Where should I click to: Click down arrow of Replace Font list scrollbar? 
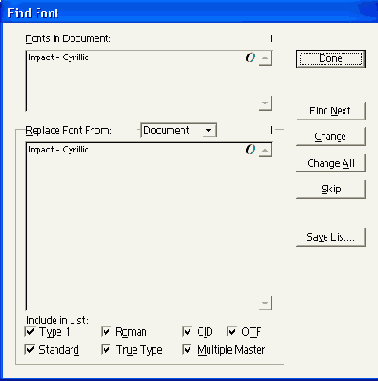[265, 303]
